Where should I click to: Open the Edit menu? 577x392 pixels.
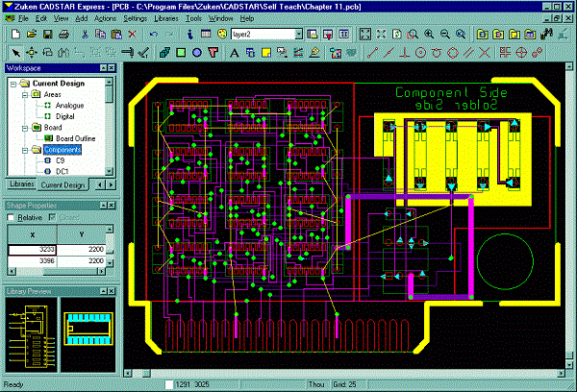pyautogui.click(x=40, y=18)
